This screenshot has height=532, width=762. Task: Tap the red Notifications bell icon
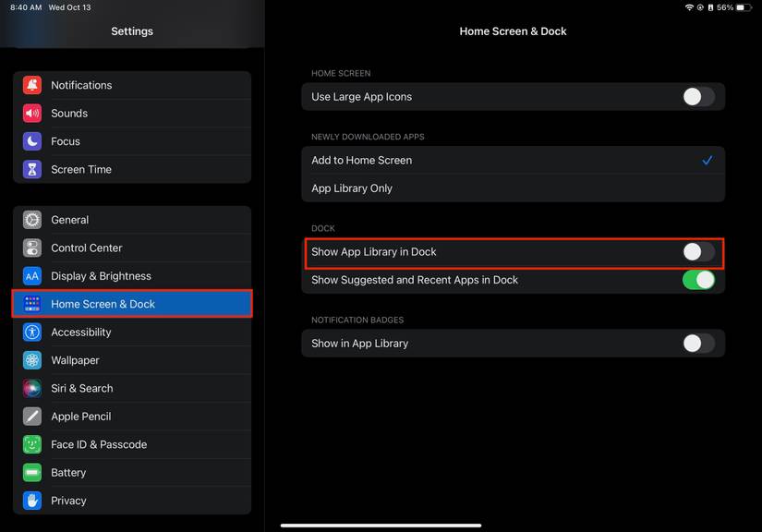[32, 85]
